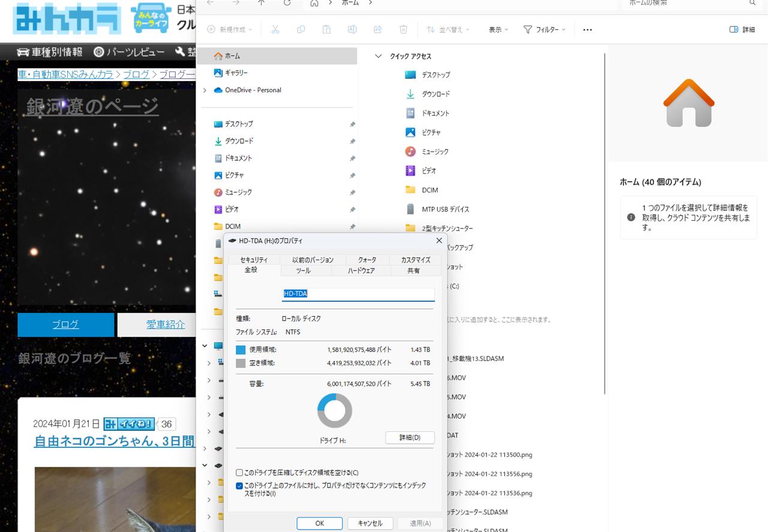Click the ミュージック icon in Quick Access list
This screenshot has height=532, width=768.
(x=410, y=152)
